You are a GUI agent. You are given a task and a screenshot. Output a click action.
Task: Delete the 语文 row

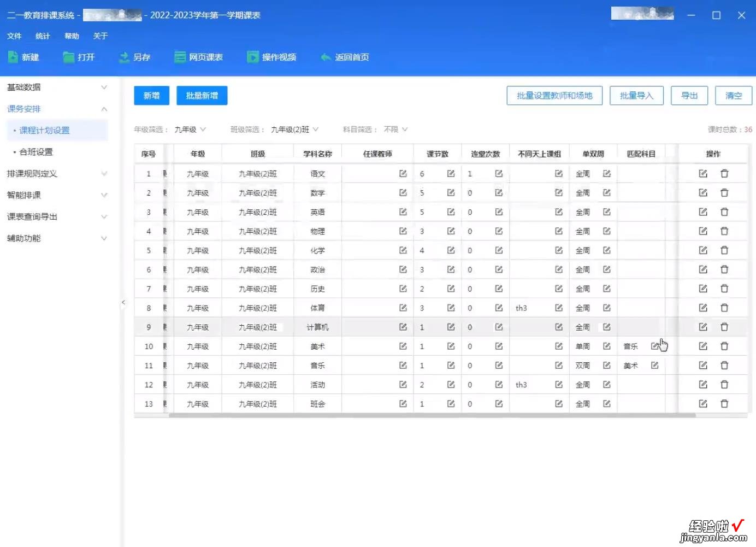coord(724,174)
